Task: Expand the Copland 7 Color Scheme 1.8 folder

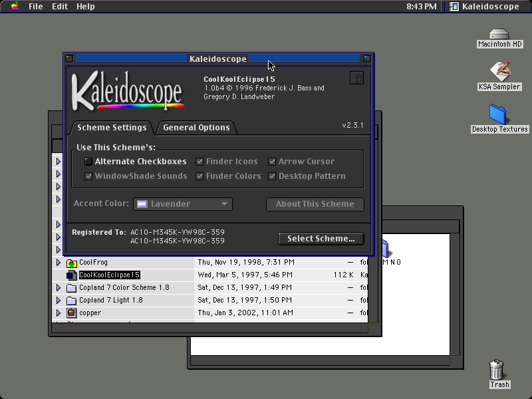Action: pyautogui.click(x=59, y=288)
